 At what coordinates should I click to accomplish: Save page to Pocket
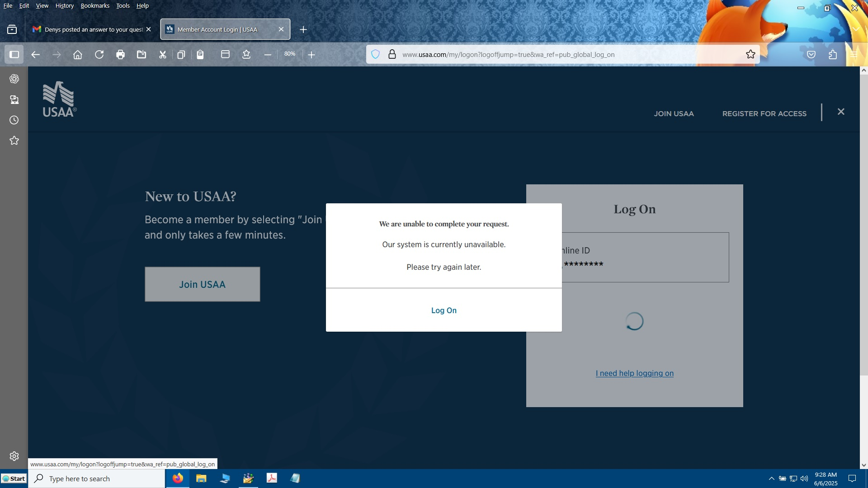(811, 55)
